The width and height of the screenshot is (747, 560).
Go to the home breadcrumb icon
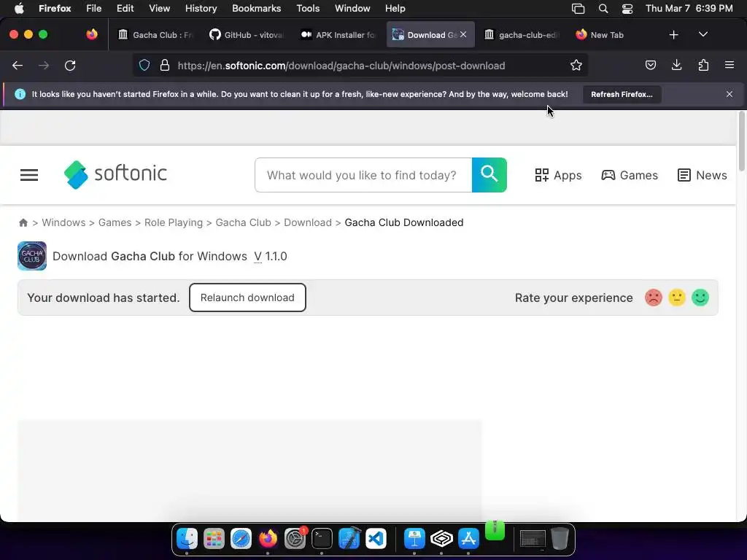click(23, 222)
